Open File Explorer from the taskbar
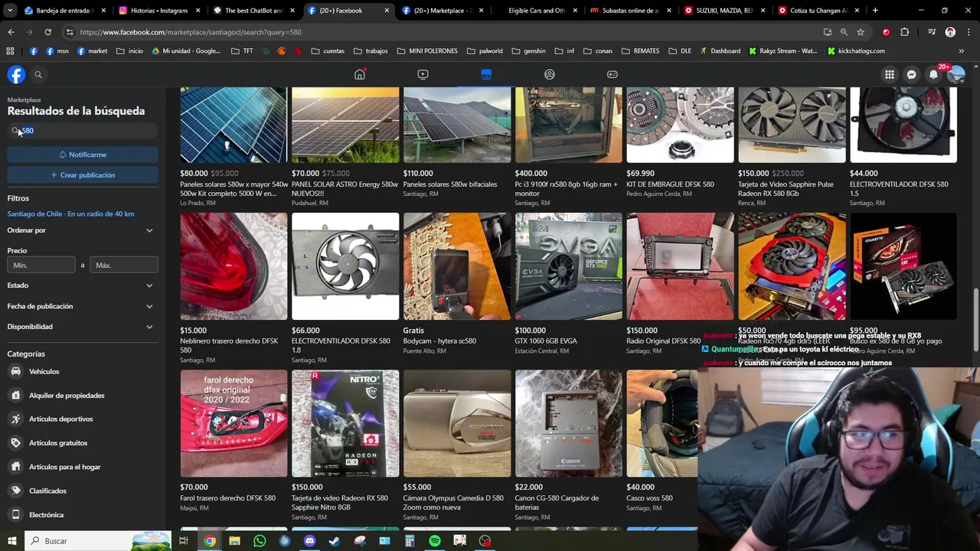This screenshot has width=980, height=551. [x=234, y=541]
